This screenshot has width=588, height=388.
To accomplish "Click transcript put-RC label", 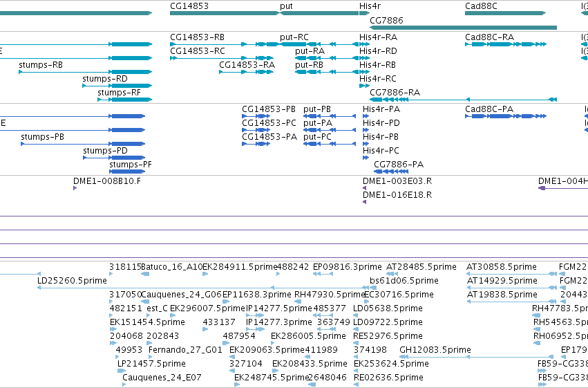I will [x=294, y=37].
